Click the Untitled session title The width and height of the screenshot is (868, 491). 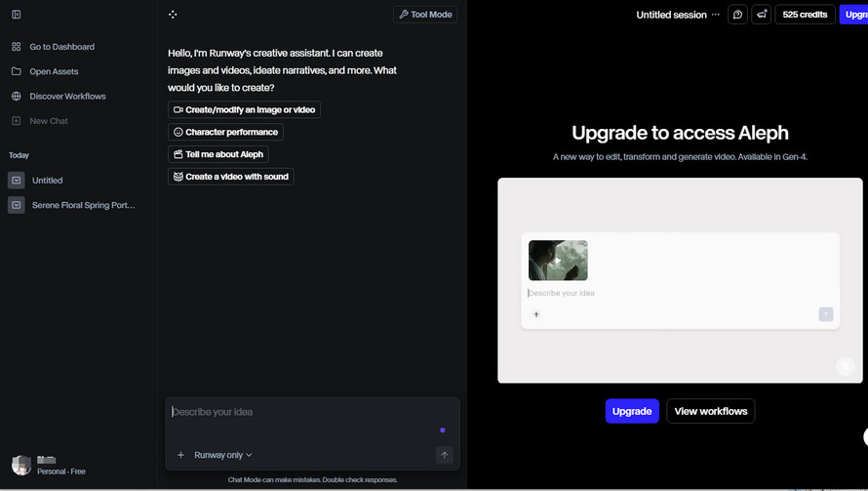pyautogui.click(x=672, y=15)
